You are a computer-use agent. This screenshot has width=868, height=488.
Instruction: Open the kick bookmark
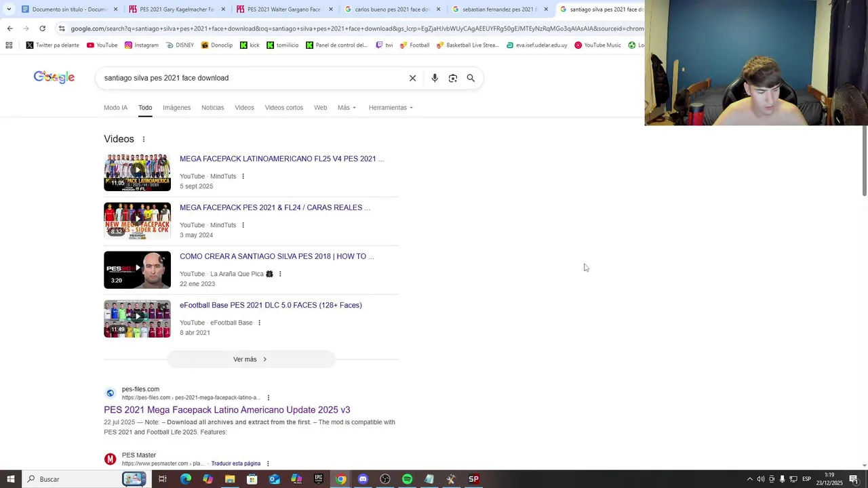pos(250,45)
